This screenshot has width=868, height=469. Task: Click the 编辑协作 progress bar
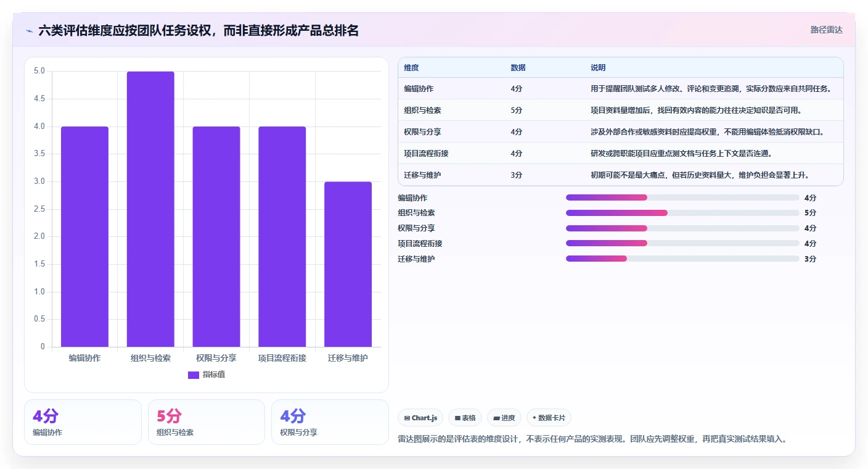point(682,197)
